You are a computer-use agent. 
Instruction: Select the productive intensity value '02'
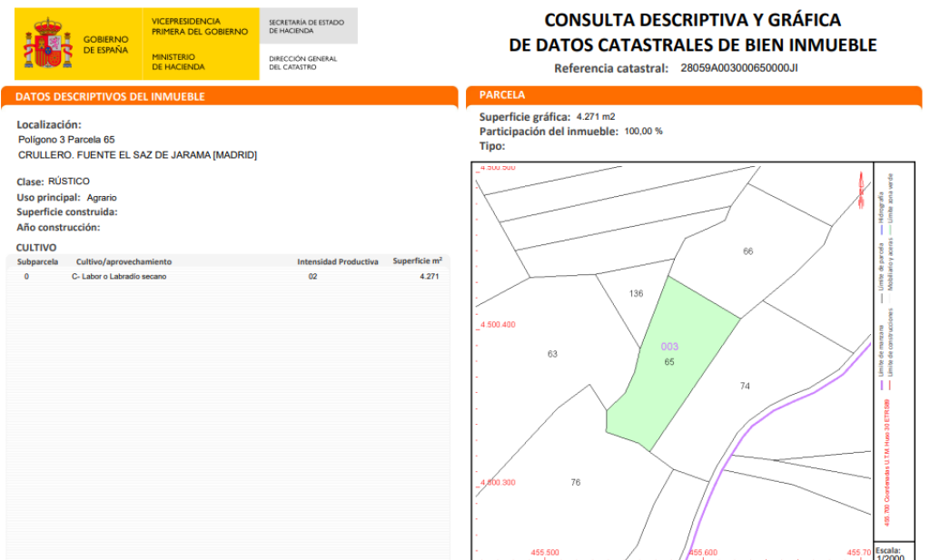point(312,277)
